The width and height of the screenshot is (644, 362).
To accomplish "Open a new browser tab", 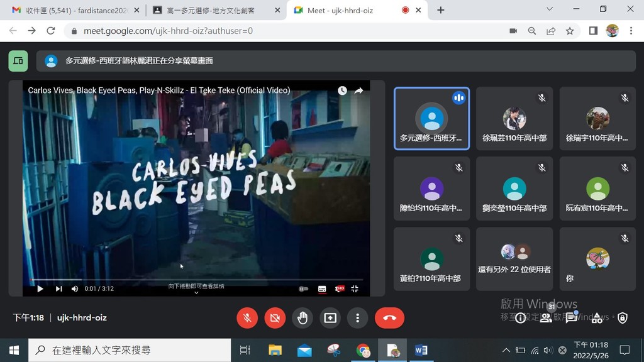I will pyautogui.click(x=441, y=10).
